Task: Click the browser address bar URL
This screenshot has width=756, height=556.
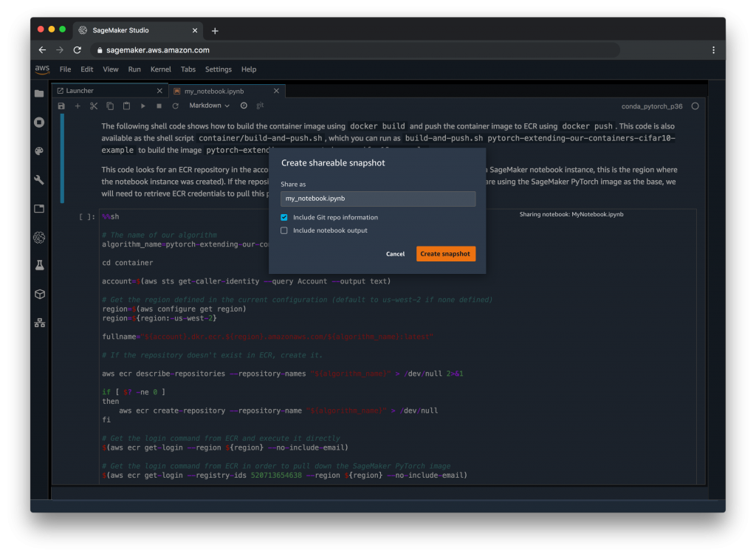Action: tap(158, 50)
